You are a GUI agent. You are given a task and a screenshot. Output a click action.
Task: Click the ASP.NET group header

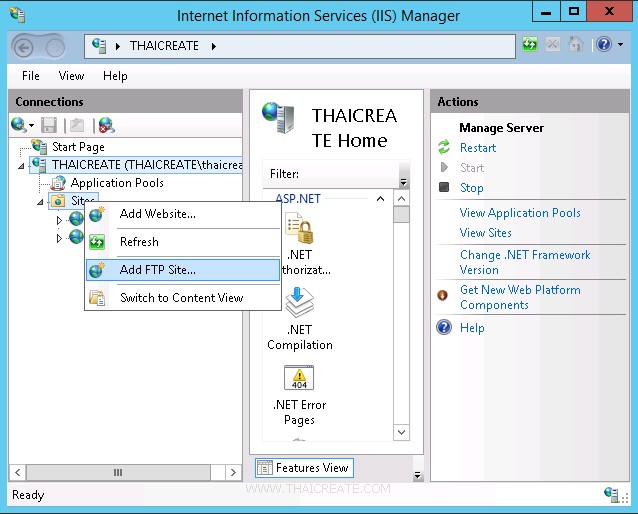point(298,199)
